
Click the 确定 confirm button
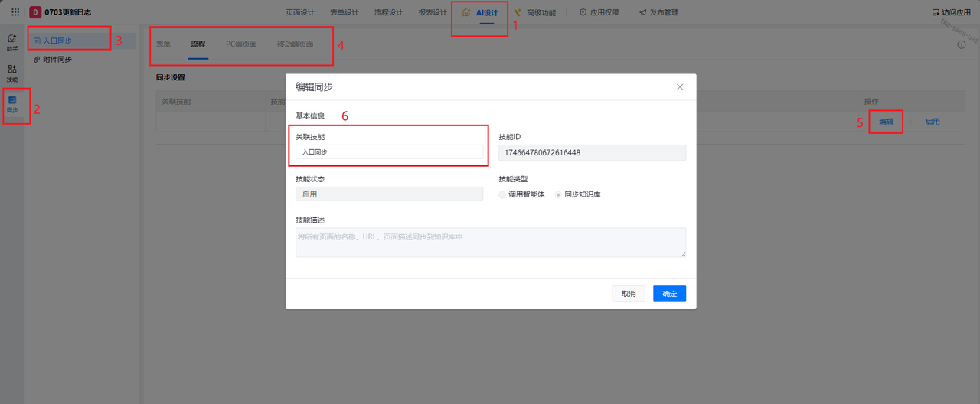(669, 294)
